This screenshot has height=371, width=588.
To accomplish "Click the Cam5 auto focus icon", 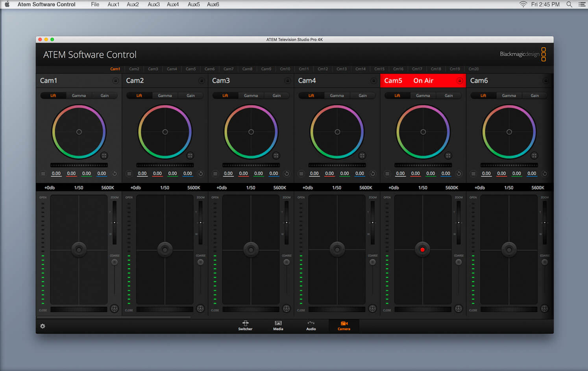I will 459,309.
